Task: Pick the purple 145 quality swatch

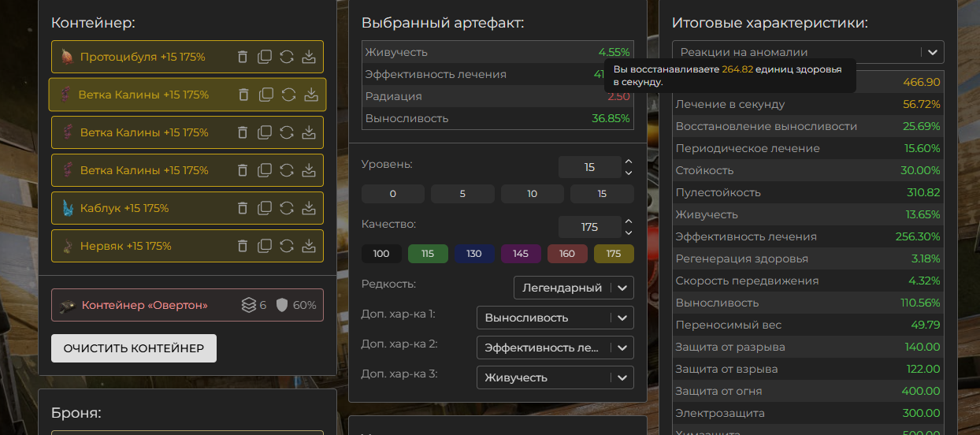Action: coord(521,254)
